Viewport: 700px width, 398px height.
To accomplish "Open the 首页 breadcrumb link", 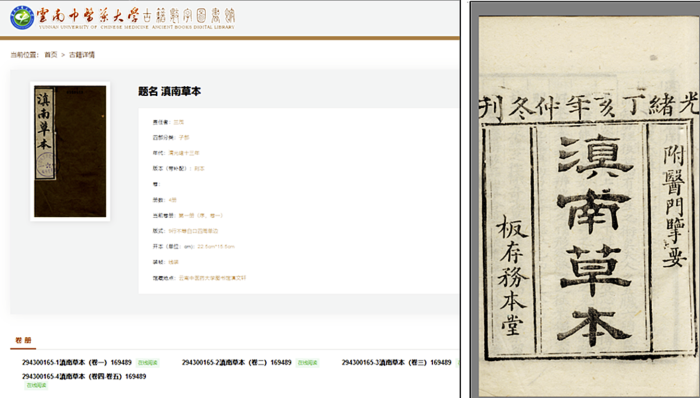I will coord(51,54).
